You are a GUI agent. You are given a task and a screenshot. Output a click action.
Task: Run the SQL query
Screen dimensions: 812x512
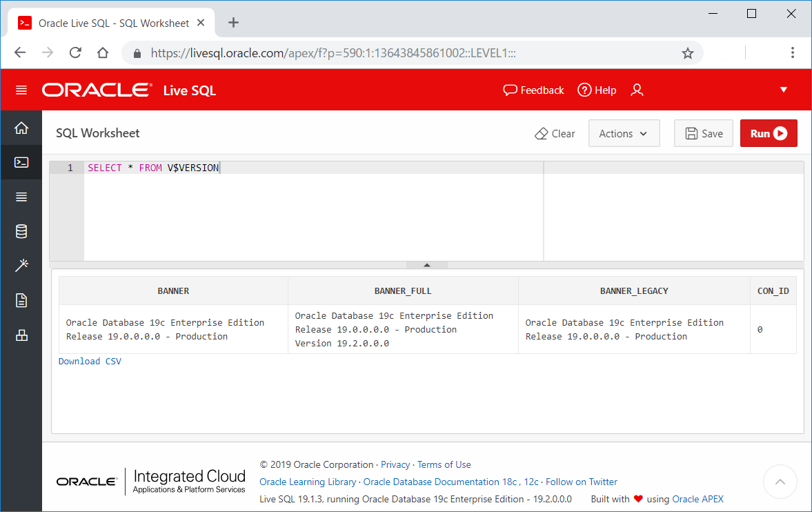[768, 133]
